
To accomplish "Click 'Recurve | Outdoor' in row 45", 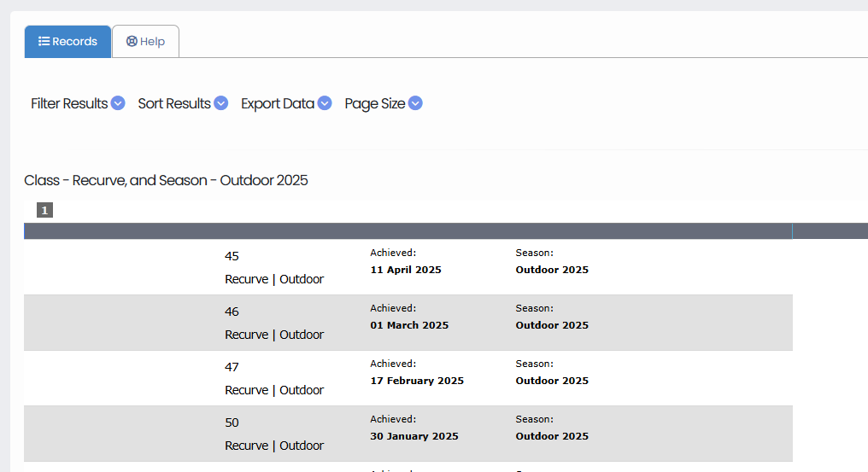I will tap(274, 279).
